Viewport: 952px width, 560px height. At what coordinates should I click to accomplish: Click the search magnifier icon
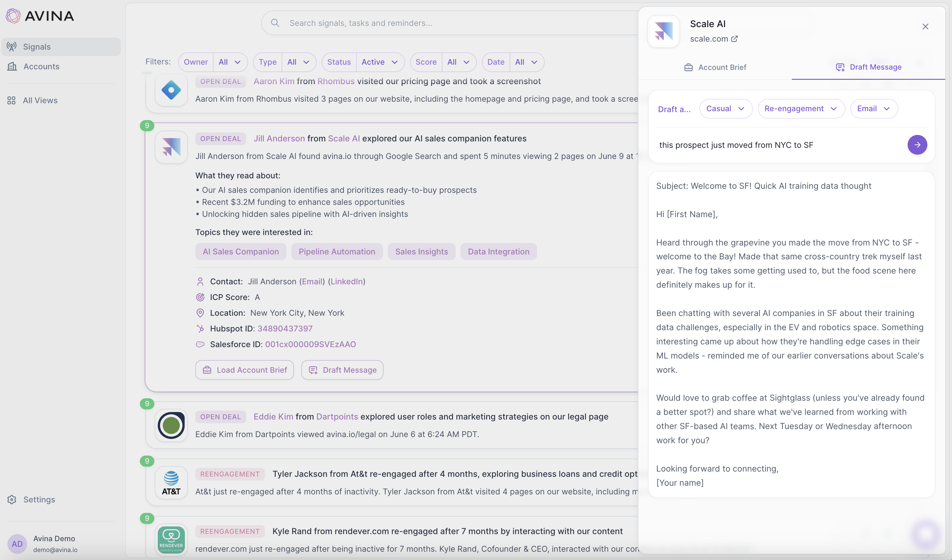(x=275, y=23)
